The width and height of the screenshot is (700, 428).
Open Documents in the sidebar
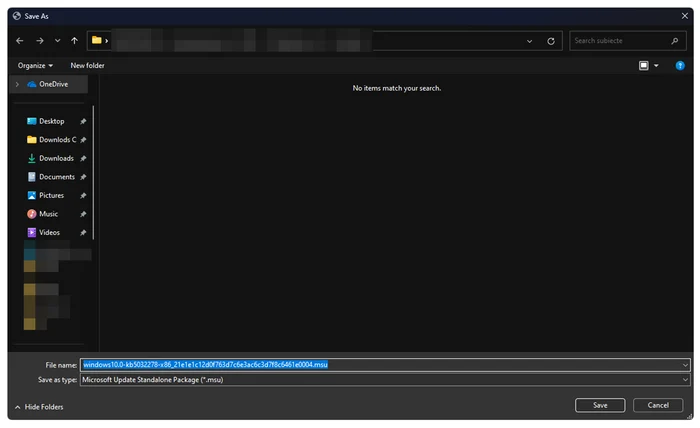click(x=57, y=177)
